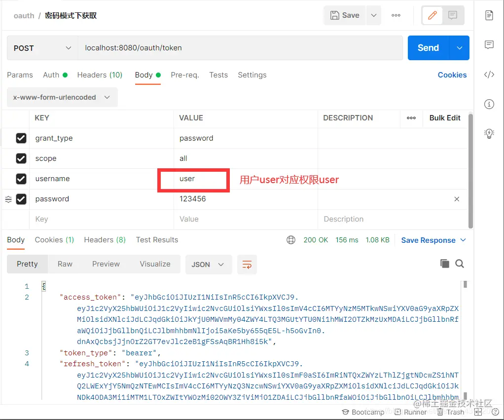Viewport: 504px width, 420px height.
Task: Click the lightbulb related requests icon
Action: coord(489,133)
